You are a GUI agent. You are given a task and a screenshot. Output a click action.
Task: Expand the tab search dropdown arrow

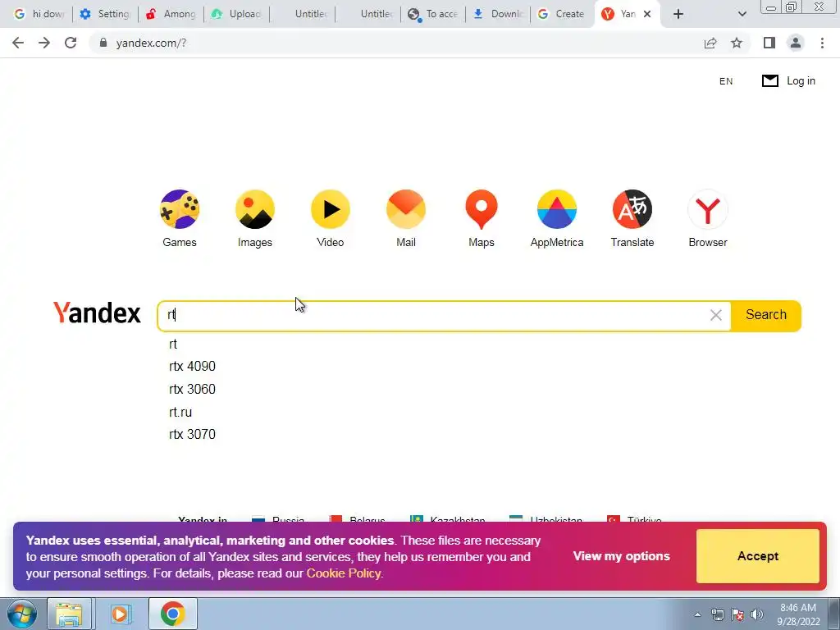tap(742, 14)
